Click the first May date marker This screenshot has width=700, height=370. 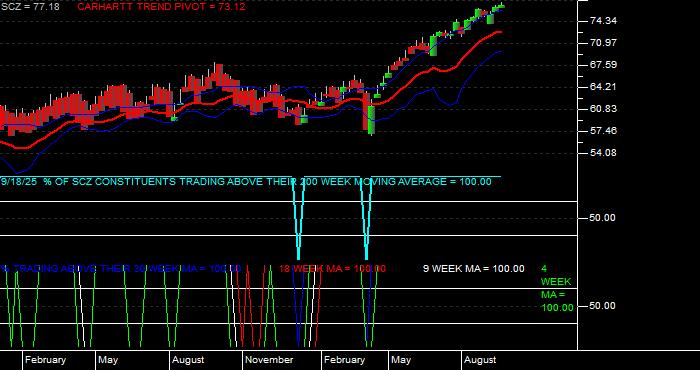pos(108,360)
